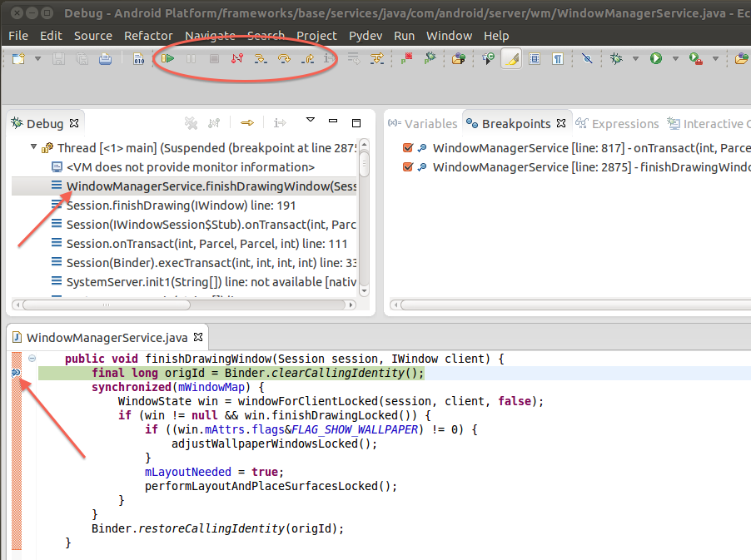
Task: Open the Help menu
Action: pos(496,36)
